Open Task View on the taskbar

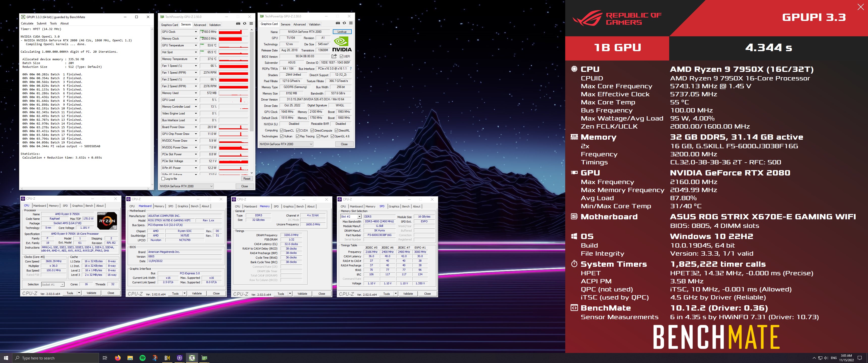pyautogui.click(x=105, y=358)
